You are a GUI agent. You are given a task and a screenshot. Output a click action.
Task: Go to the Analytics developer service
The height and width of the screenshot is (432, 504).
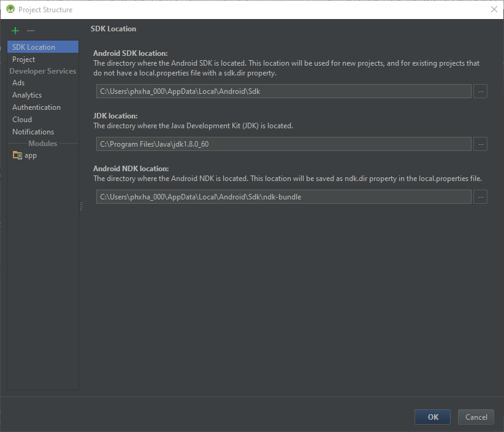(27, 95)
